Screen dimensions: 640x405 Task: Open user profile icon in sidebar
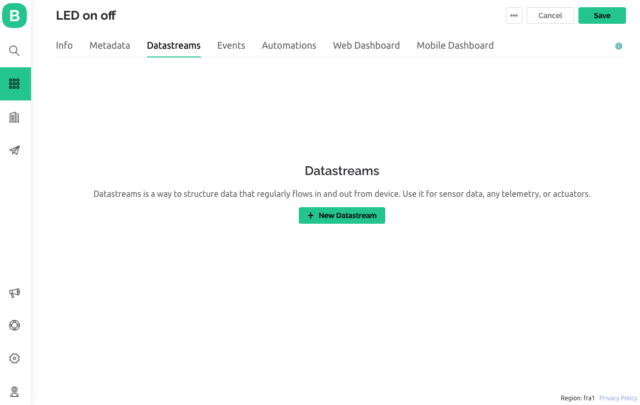click(x=15, y=391)
